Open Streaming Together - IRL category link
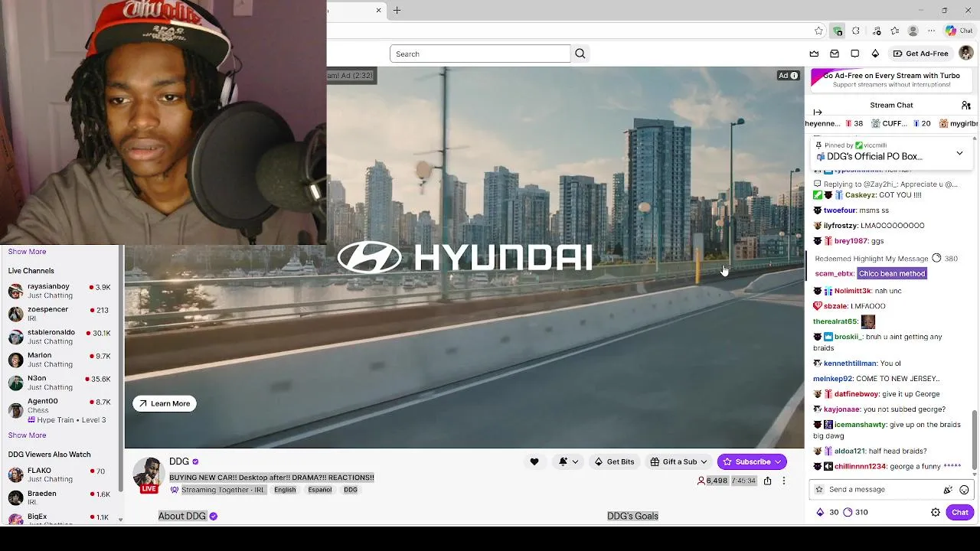Image resolution: width=980 pixels, height=551 pixels. 223,490
